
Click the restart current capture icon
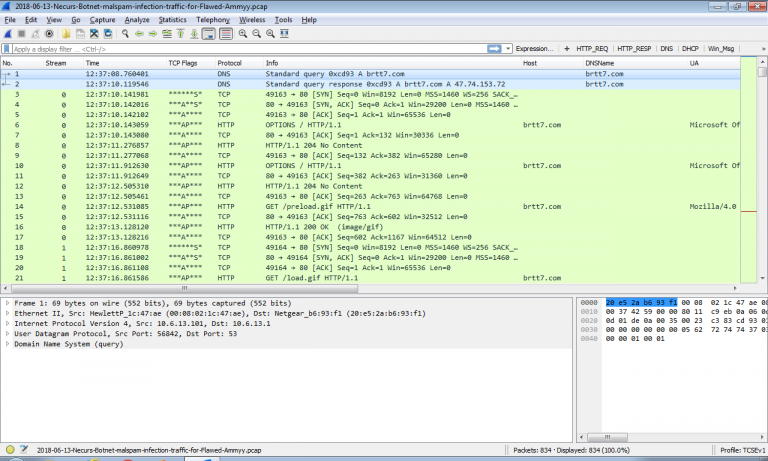pyautogui.click(x=35, y=34)
